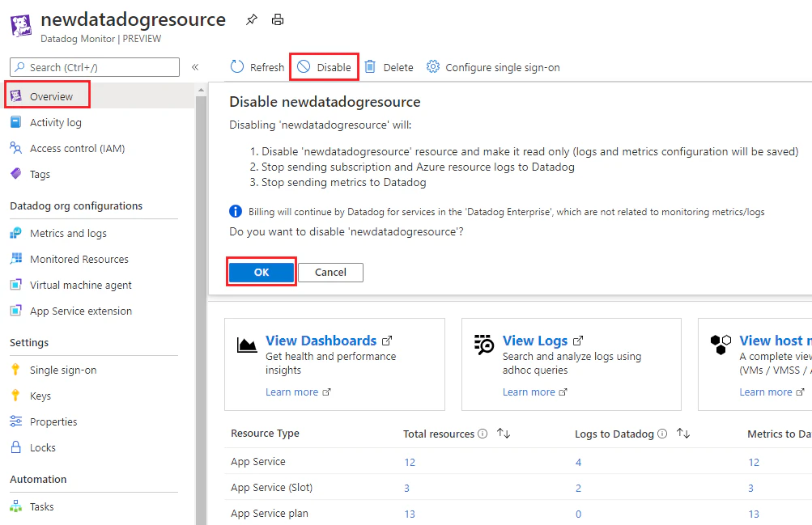Click the billing info icon in the dialog
Image resolution: width=812 pixels, height=525 pixels.
click(235, 212)
